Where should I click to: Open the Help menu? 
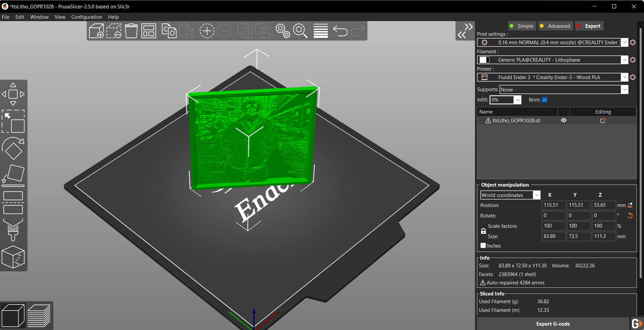click(x=113, y=17)
